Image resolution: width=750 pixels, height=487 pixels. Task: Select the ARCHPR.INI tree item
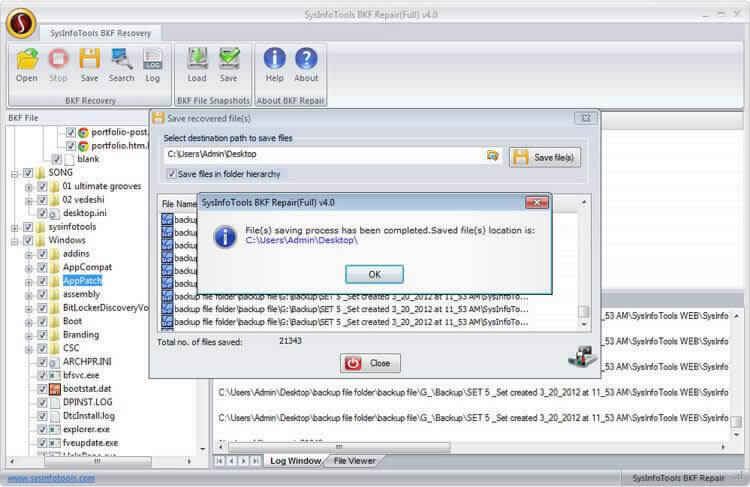pyautogui.click(x=87, y=362)
